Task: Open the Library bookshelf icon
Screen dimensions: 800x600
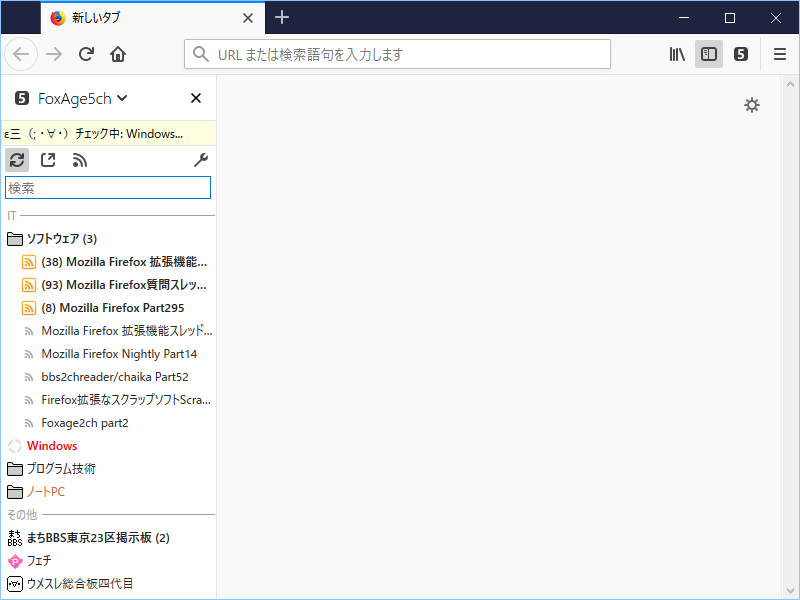Action: [x=677, y=54]
